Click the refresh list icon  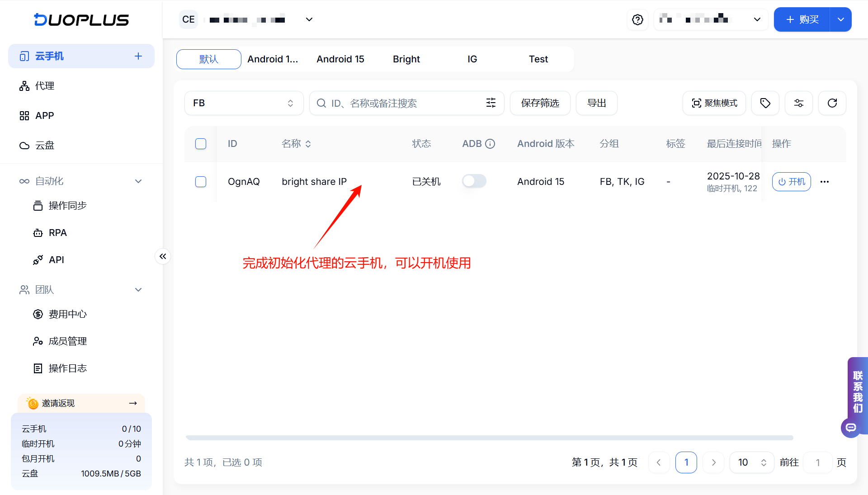point(832,103)
